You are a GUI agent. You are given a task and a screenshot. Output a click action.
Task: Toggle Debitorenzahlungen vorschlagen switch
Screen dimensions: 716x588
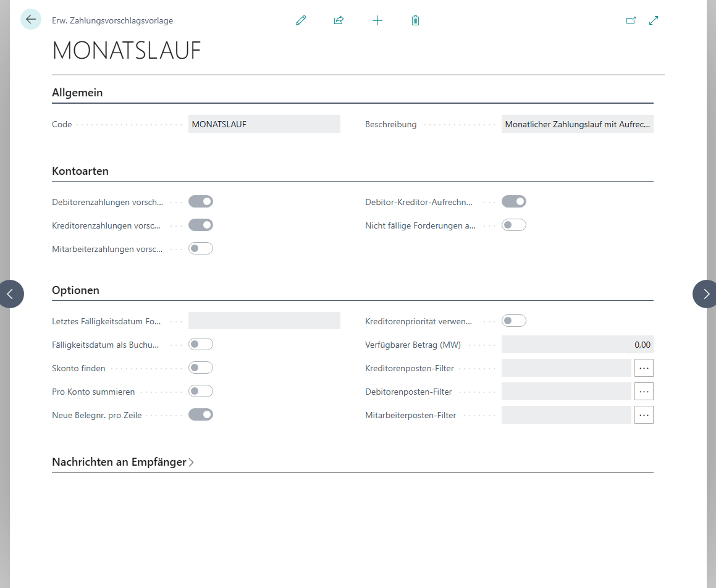200,201
